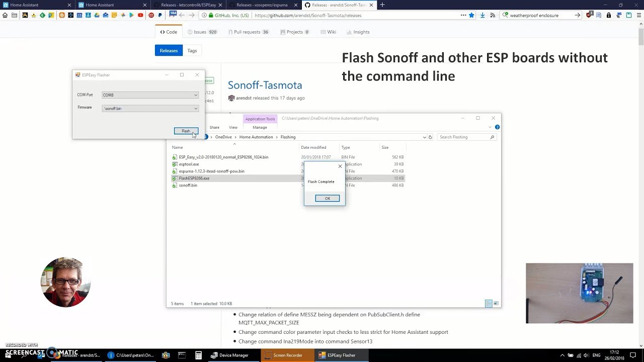The image size is (644, 362).
Task: Expand the Explorer ribbon chevron
Action: pyautogui.click(x=490, y=127)
